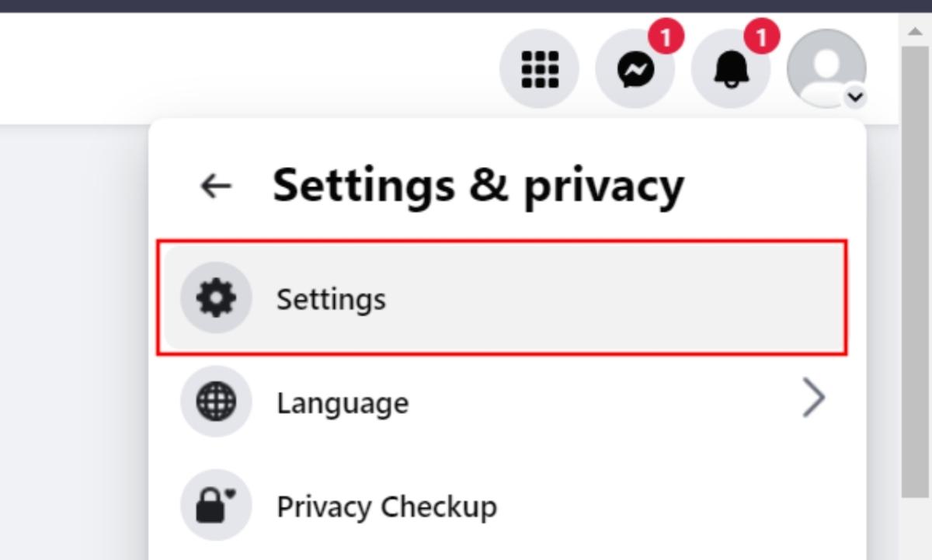
Task: Click the bell's red notification counter
Action: tap(758, 36)
